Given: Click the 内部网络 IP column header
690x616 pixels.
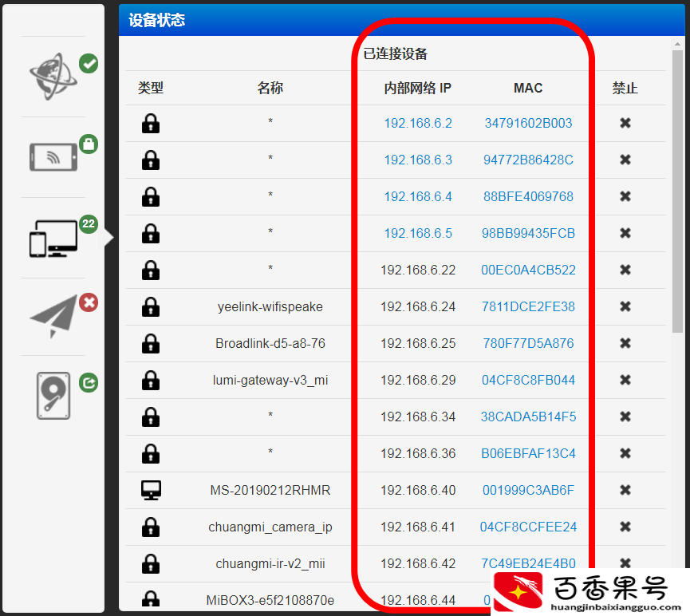Looking at the screenshot, I should [418, 88].
